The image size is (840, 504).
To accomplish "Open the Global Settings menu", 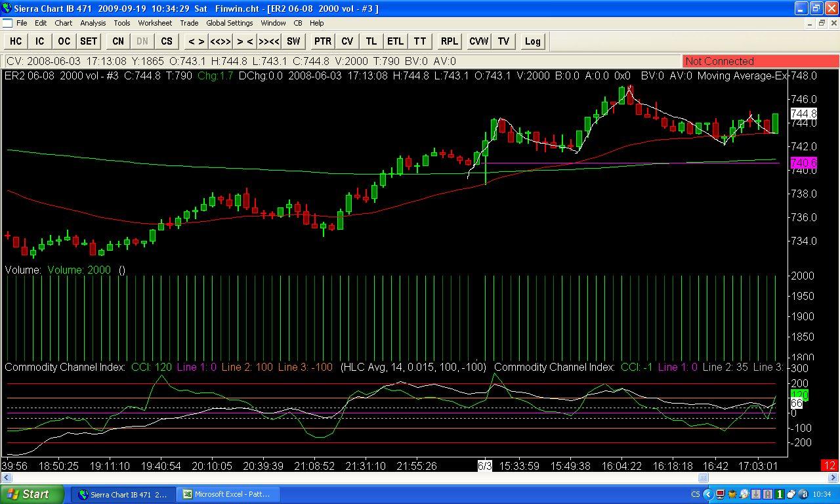I will click(x=230, y=23).
